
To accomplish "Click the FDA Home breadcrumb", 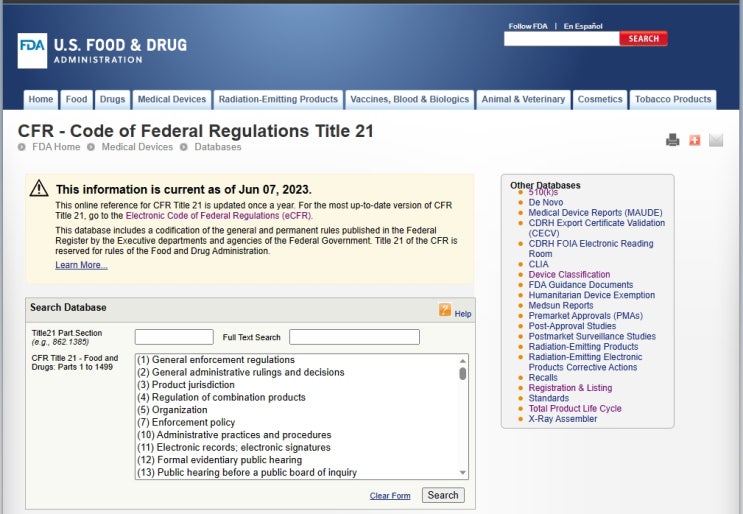I will pos(56,147).
